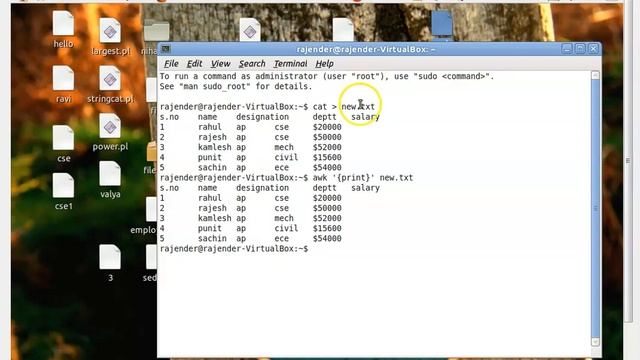Click the last empty prompt line
Viewport: 640px width, 360px height.
point(234,249)
